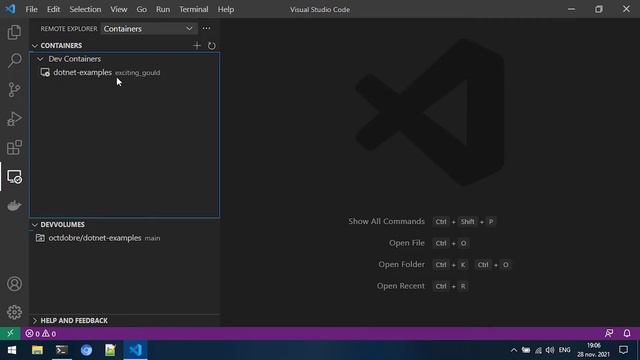Open Manage gear settings icon
This screenshot has height=360, width=640.
pos(14,312)
